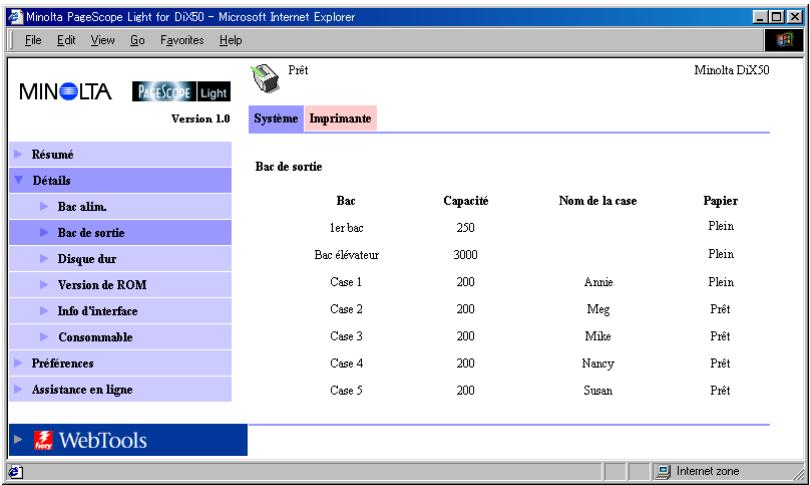The image size is (810, 485).
Task: Click the Internet Explorer title bar icon
Action: pos(15,17)
